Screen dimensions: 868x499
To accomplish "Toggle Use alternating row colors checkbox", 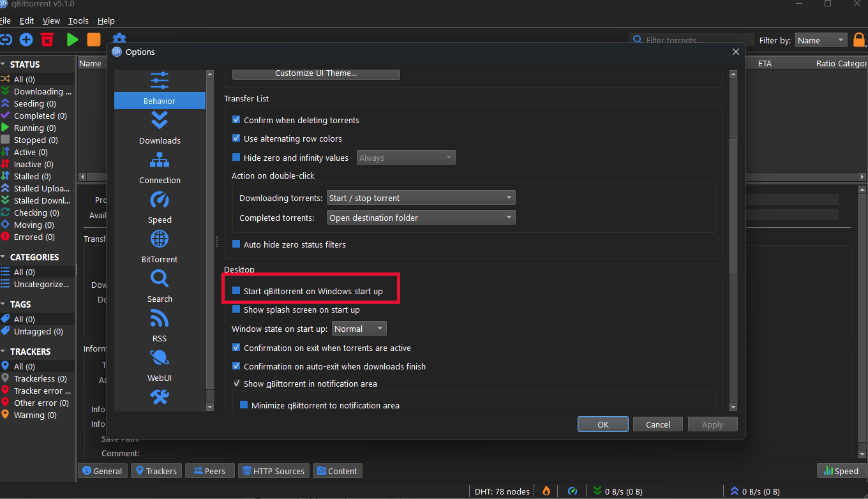I will coord(236,138).
